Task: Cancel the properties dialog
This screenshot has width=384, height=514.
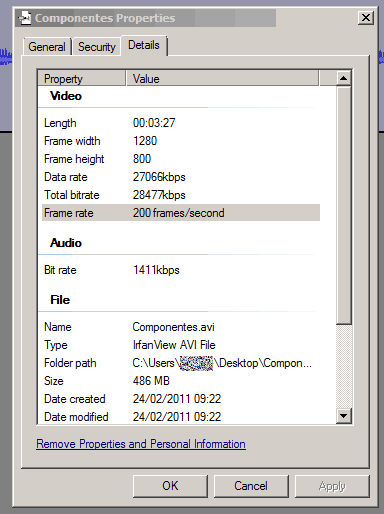Action: click(251, 486)
